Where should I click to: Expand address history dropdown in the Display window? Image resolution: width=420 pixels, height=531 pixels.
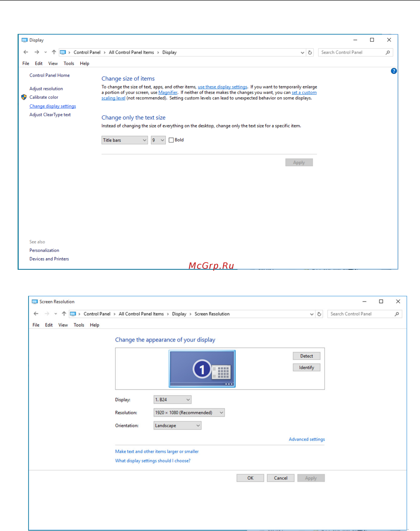pyautogui.click(x=302, y=53)
